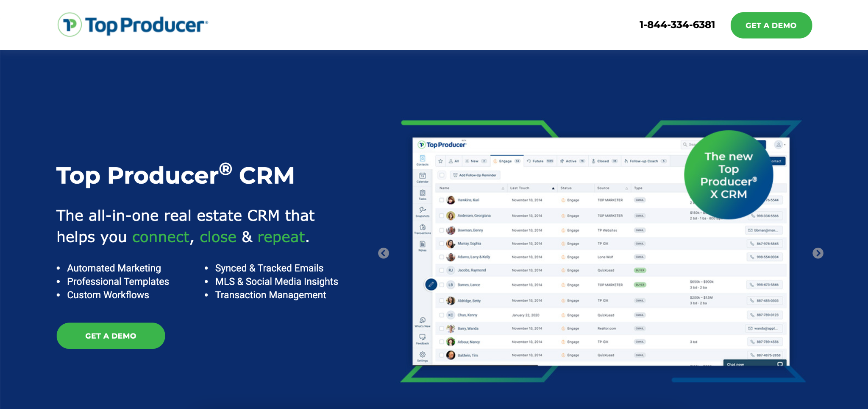Check the box for Murray, Sophia
This screenshot has height=409, width=868.
click(x=442, y=244)
